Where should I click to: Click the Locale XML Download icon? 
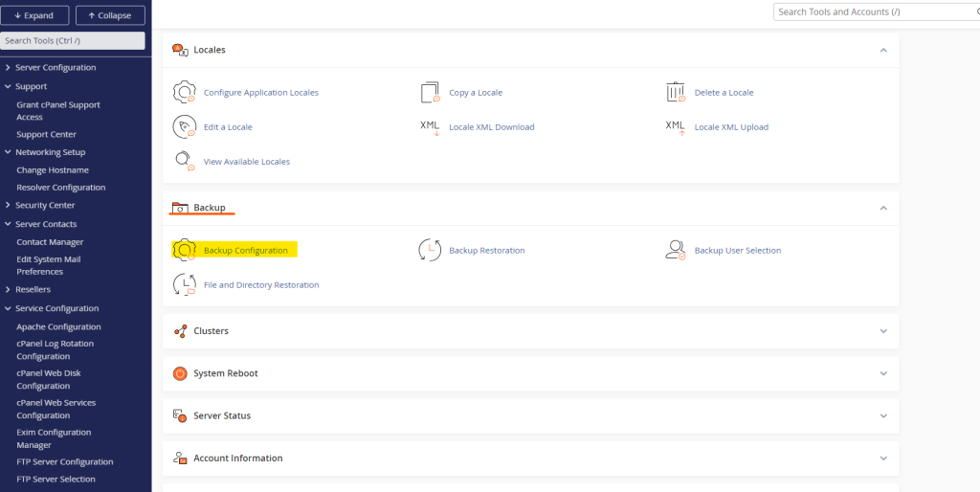pyautogui.click(x=430, y=127)
